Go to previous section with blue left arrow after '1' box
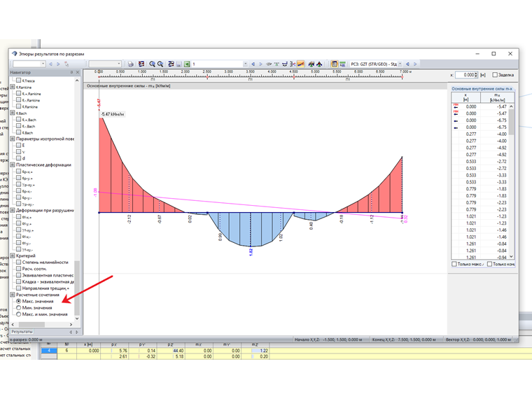This screenshot has height=399, width=532. click(253, 64)
